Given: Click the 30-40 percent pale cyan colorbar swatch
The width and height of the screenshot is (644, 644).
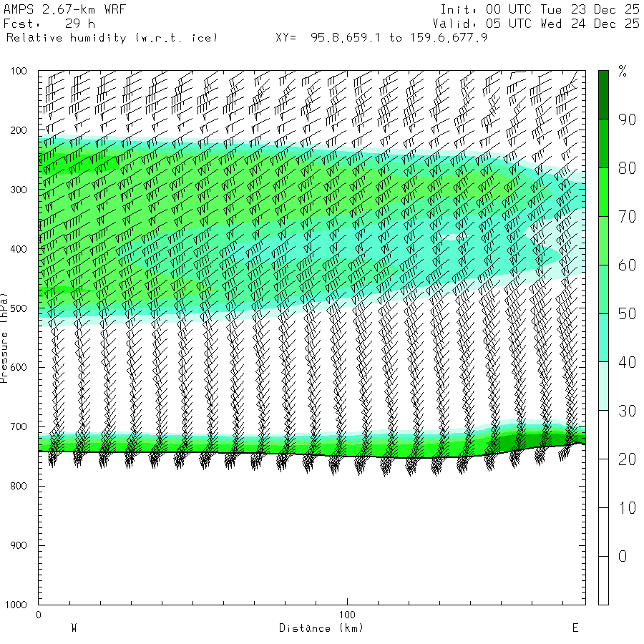Looking at the screenshot, I should click(603, 386).
